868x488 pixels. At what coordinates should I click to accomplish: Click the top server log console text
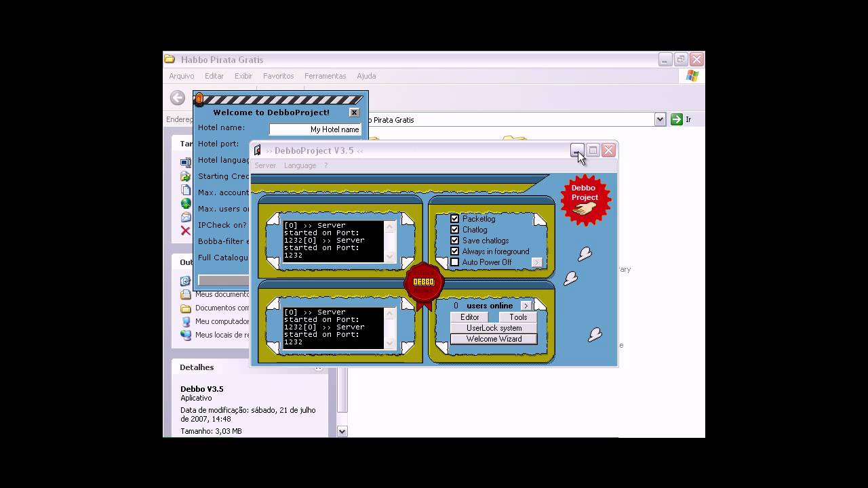[334, 241]
